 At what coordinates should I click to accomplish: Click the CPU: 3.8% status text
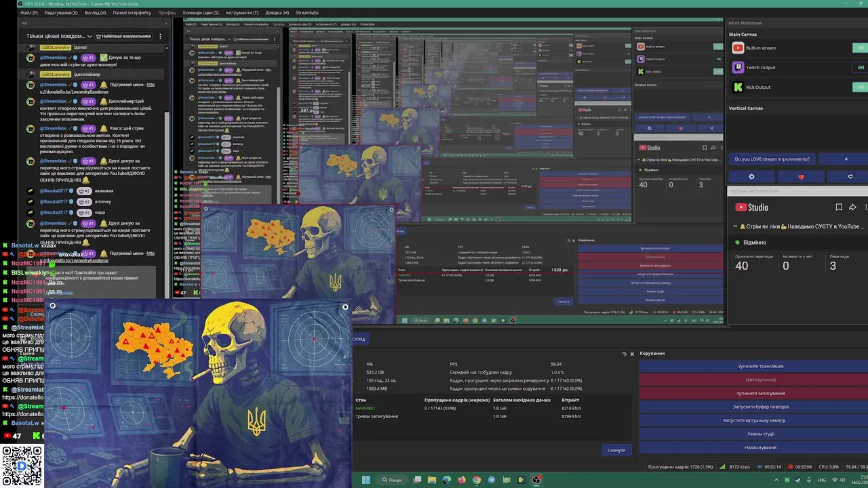(x=829, y=466)
